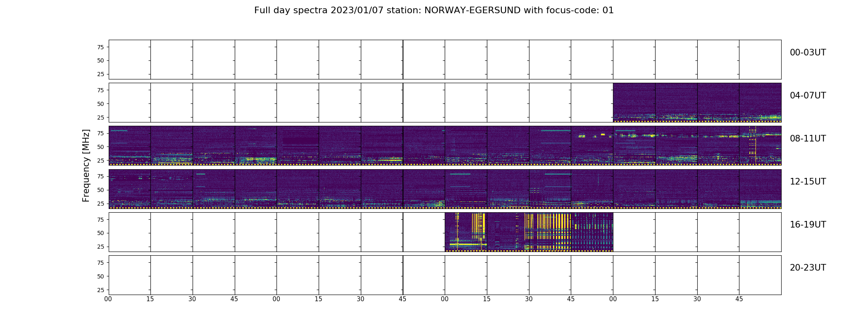Select the 'Frequency [MHz]' y-axis label
Viewport: 868px width, 331px height.
[x=86, y=165]
